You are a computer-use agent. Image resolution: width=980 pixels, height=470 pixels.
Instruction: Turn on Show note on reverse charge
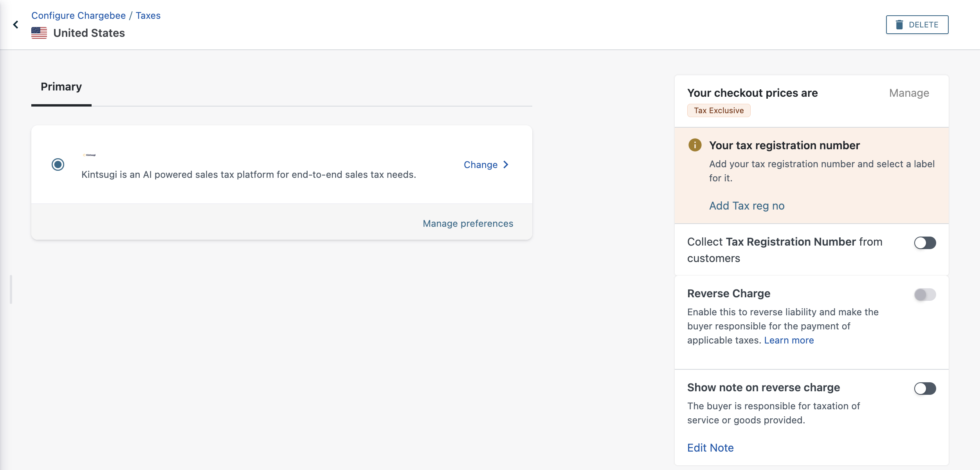925,389
